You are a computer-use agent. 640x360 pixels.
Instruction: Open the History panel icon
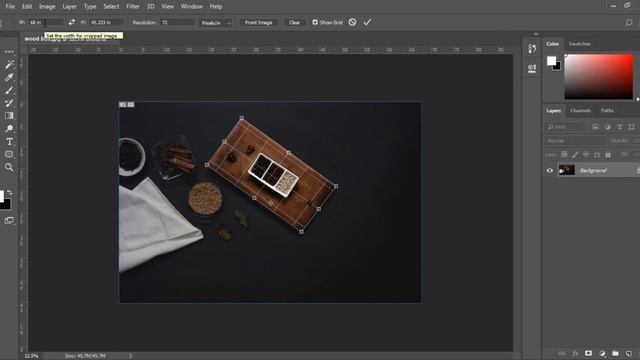point(532,49)
